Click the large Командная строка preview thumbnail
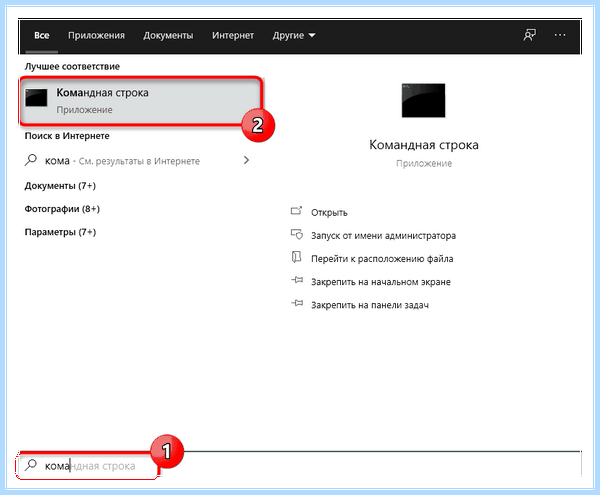Viewport: 600px width, 495px height. 423,100
